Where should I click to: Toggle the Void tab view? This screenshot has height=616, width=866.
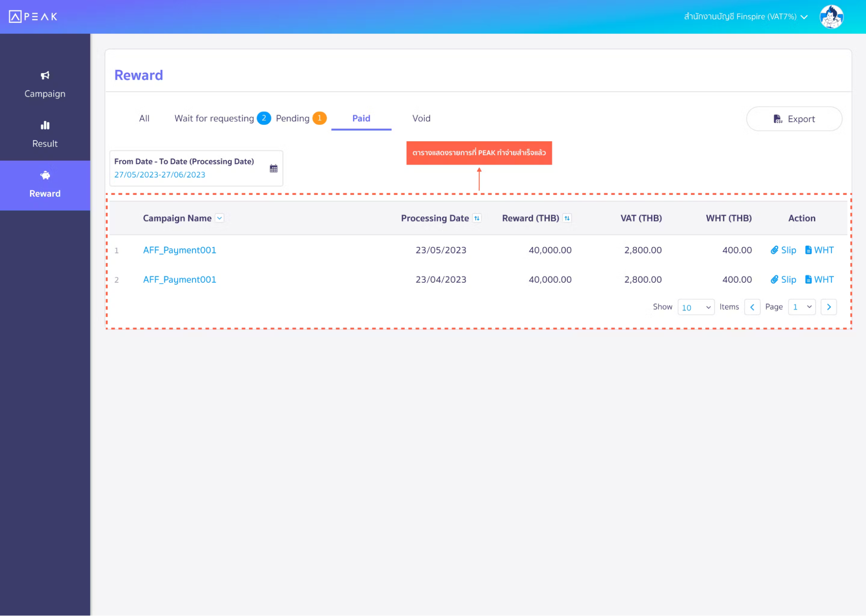coord(421,119)
